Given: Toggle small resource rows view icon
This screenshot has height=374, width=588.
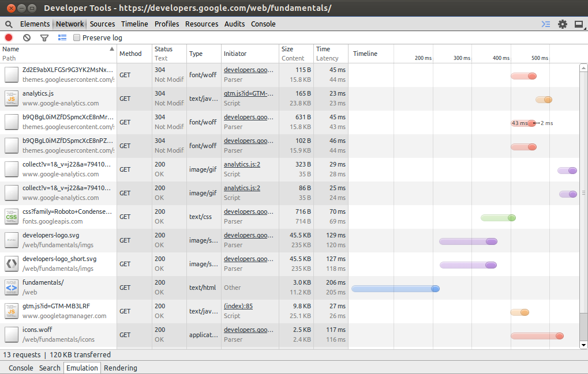Looking at the screenshot, I should (x=62, y=37).
